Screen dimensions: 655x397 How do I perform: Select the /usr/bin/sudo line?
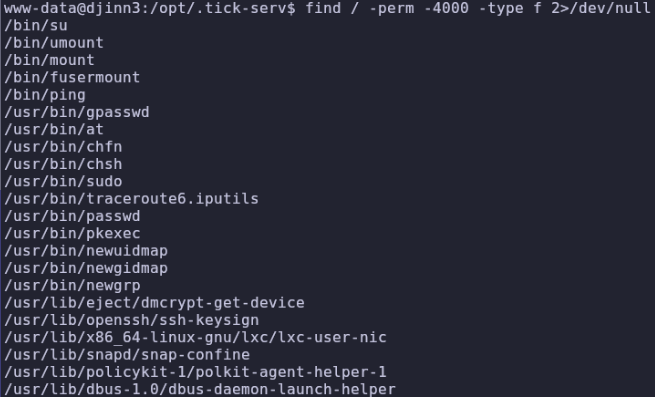tap(63, 181)
